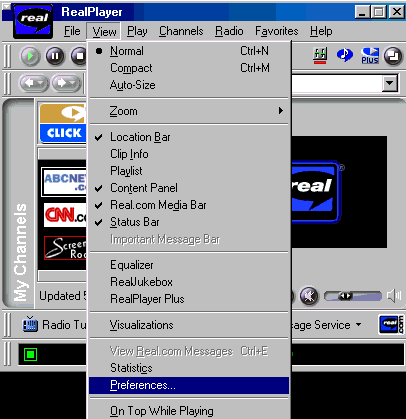Open the File menu
The image size is (406, 419).
(72, 31)
